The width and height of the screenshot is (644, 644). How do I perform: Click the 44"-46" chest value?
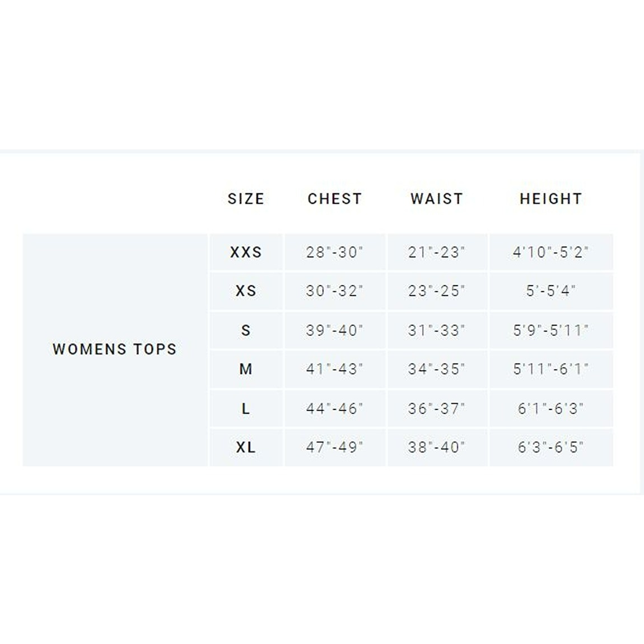[335, 409]
